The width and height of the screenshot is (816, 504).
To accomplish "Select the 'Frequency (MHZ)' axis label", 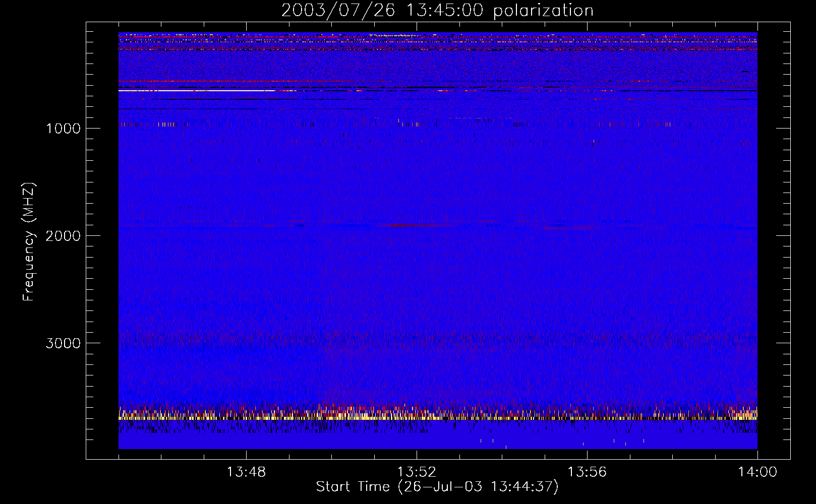I will tap(29, 242).
